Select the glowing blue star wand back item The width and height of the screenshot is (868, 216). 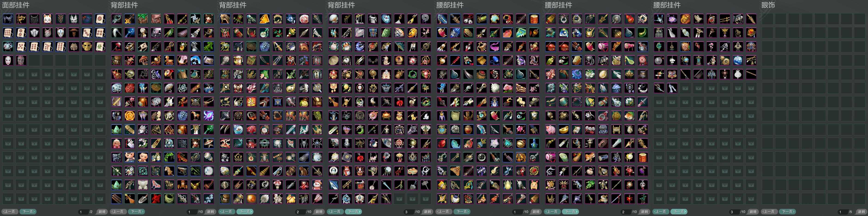[130, 33]
